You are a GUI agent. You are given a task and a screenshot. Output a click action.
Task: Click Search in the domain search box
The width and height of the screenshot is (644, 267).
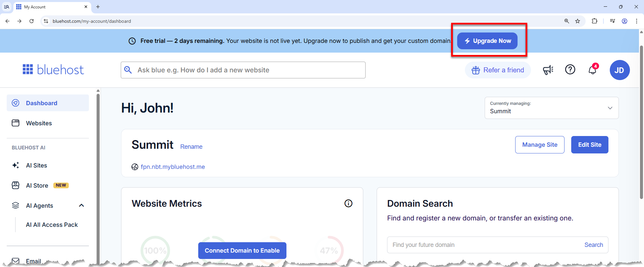[594, 245]
